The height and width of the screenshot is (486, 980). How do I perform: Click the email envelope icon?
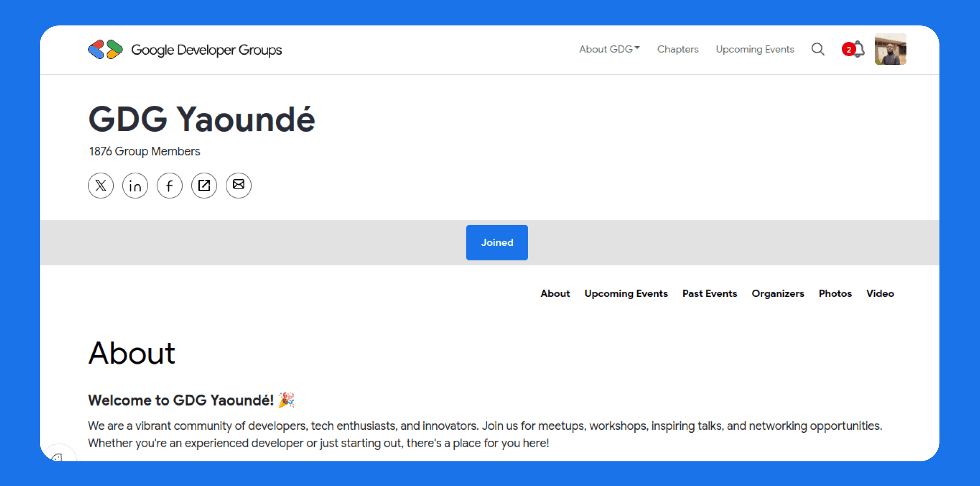click(x=238, y=185)
